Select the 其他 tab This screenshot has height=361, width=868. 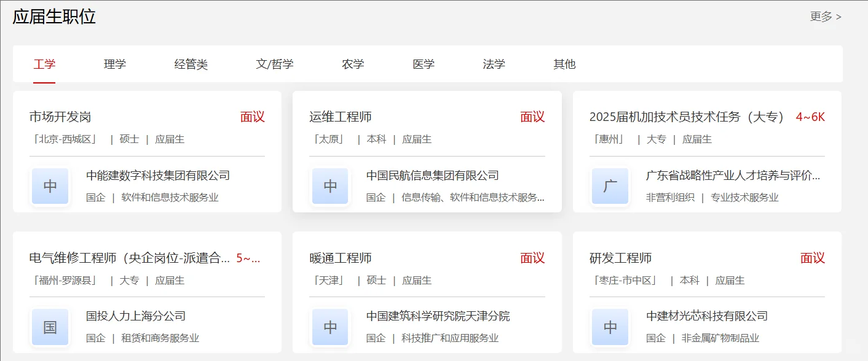coord(564,64)
